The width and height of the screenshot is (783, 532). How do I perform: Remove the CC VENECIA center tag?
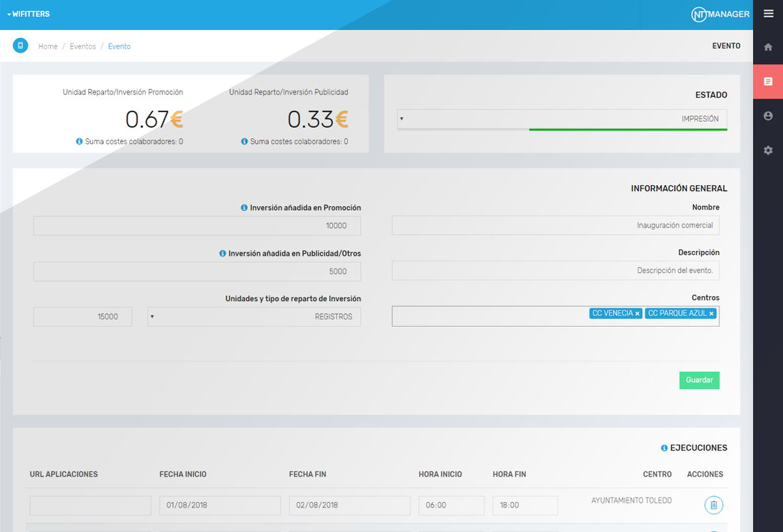[x=637, y=314]
